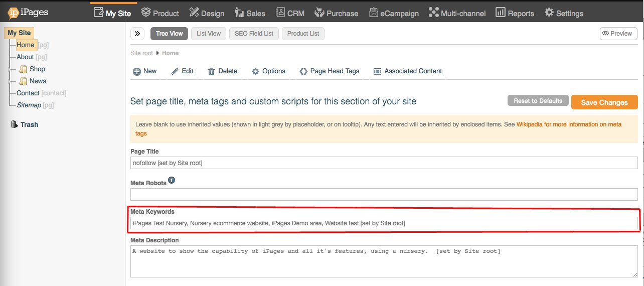Viewport: 644px width, 286px height.
Task: Switch to the Product List tab
Action: click(x=303, y=34)
